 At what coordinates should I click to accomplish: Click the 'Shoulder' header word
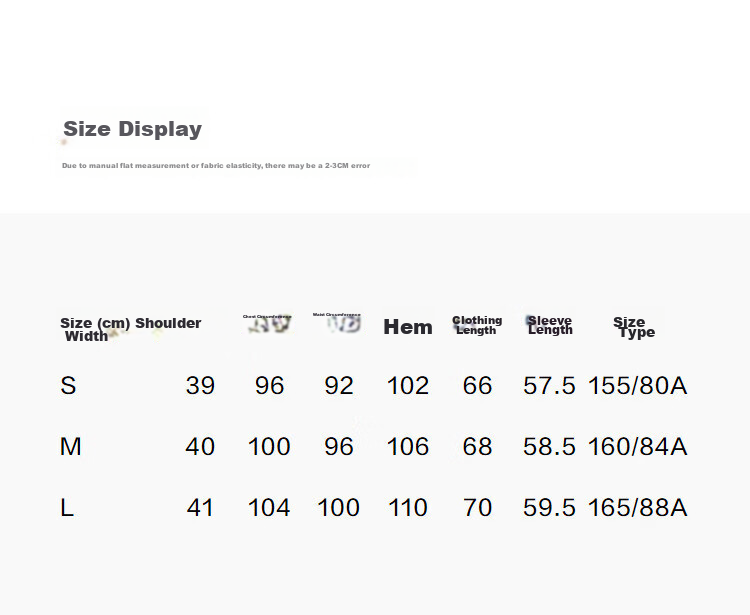pos(168,323)
